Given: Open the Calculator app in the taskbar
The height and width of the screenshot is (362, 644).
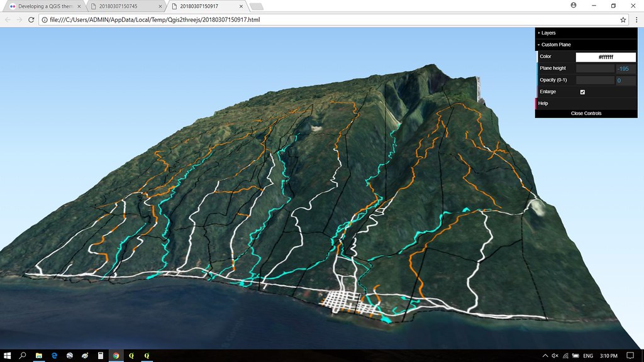Looking at the screenshot, I should point(101,356).
